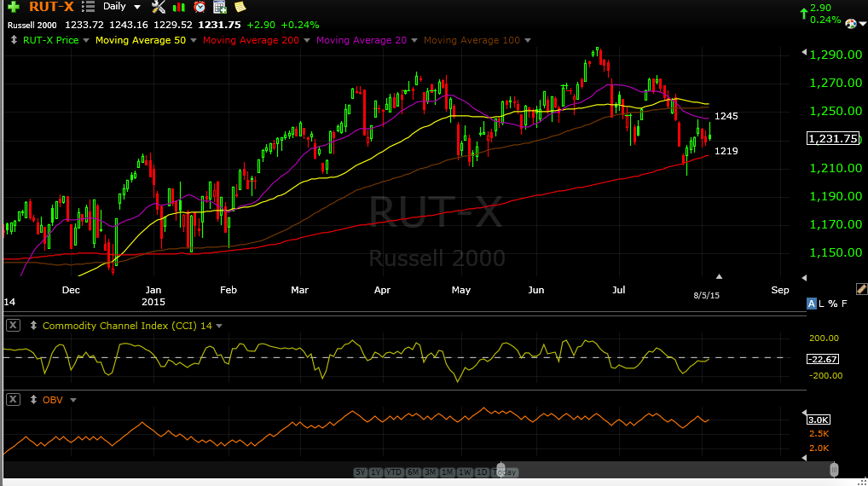Click the current price 1,231.75 box
Viewport: 868px width, 486px height.
[x=832, y=138]
